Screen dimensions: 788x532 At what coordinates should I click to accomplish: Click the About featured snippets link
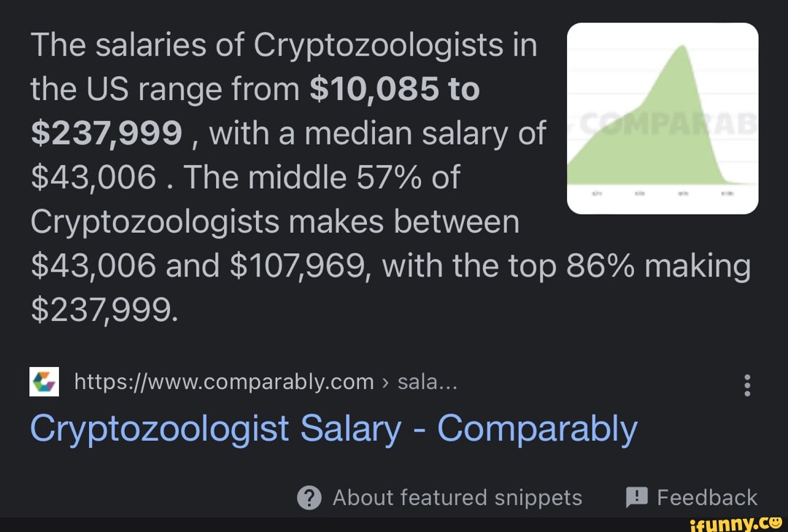[x=457, y=498]
